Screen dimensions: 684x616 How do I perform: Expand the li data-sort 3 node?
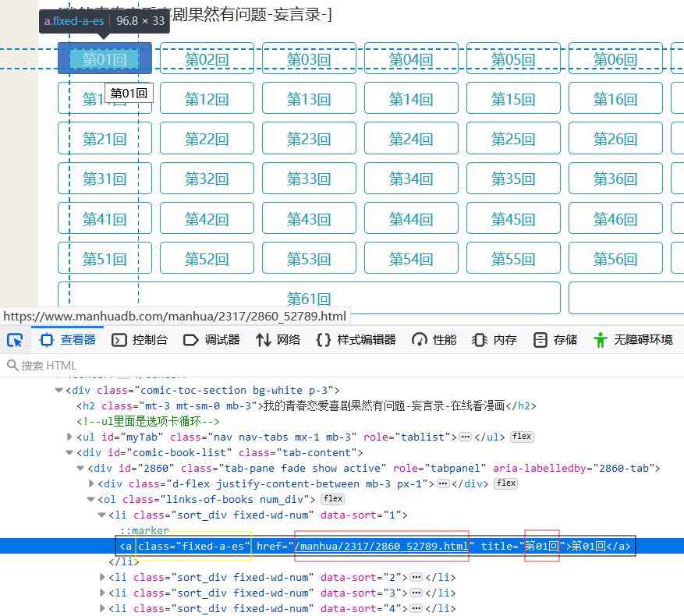click(x=102, y=593)
